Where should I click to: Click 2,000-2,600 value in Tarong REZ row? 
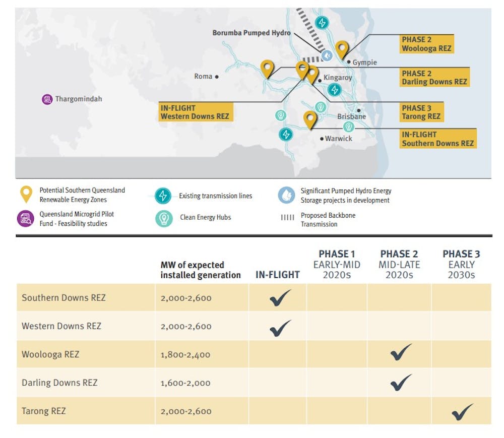(186, 411)
